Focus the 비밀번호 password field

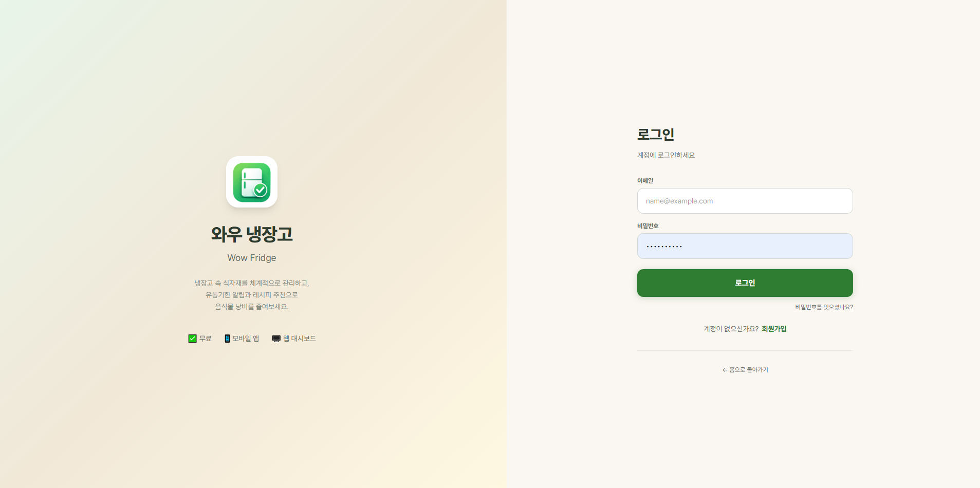pos(745,246)
